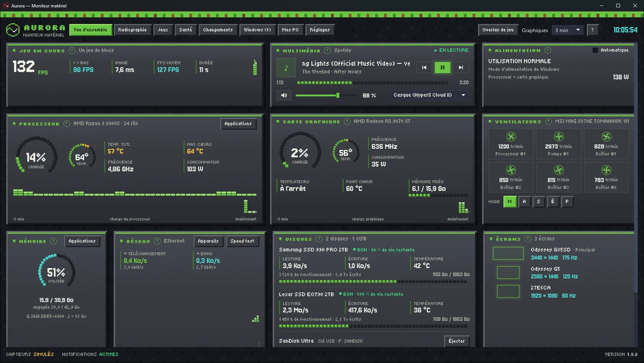Open Appareils in the Réseau panel
This screenshot has height=363, width=644.
pos(208,241)
